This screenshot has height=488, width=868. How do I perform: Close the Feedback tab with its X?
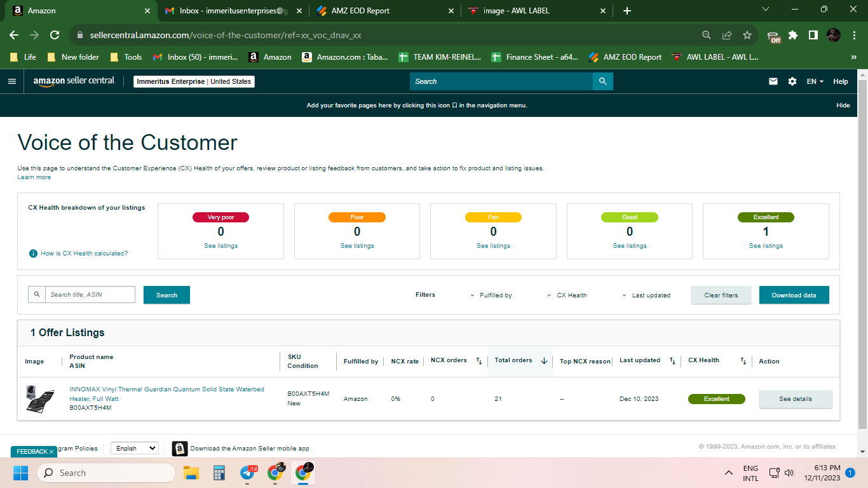coord(51,452)
